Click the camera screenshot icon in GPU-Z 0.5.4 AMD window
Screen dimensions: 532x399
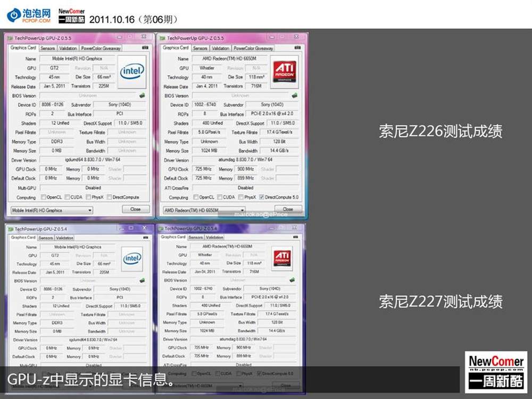295,237
